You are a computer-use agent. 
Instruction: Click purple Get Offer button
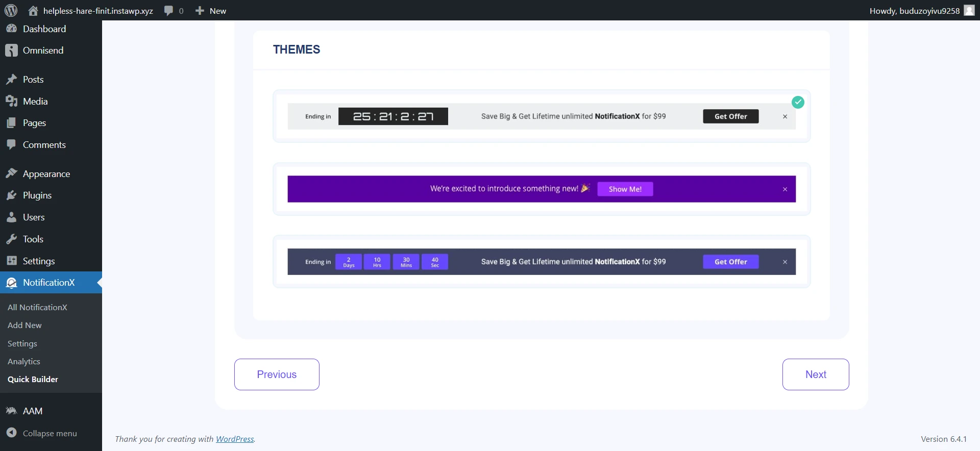point(730,262)
